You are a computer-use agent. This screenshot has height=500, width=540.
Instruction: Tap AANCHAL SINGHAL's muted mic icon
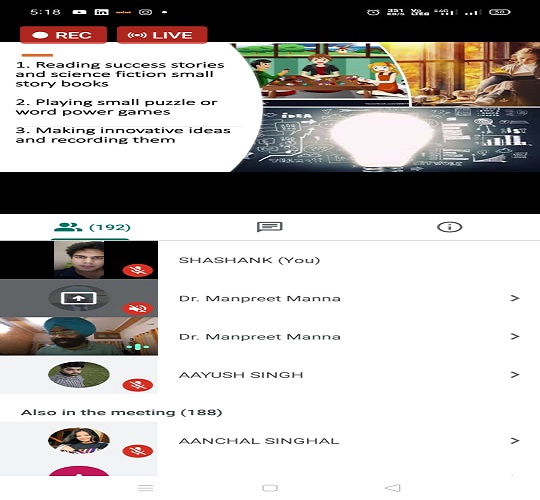tap(138, 451)
